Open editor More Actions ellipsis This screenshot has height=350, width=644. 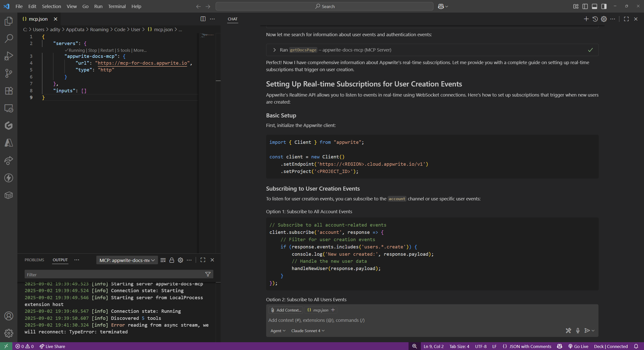point(212,19)
